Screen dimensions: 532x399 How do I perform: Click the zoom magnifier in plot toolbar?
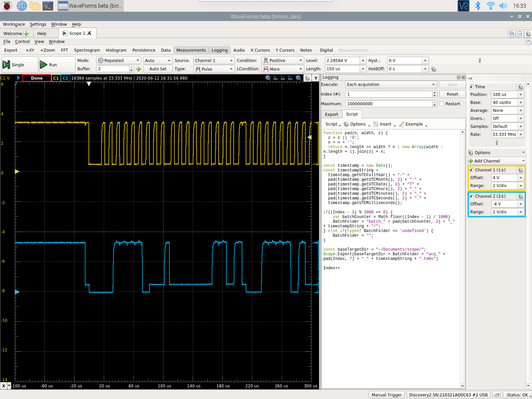pyautogui.click(x=268, y=78)
